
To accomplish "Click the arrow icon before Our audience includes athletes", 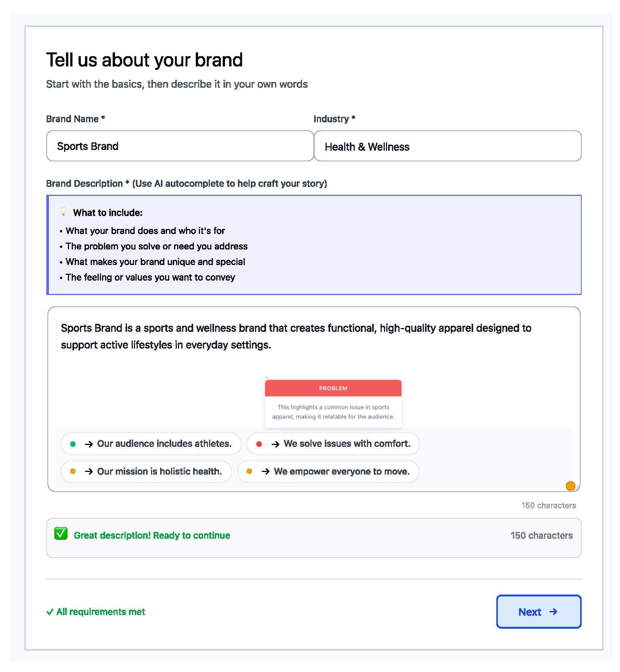I will [89, 444].
